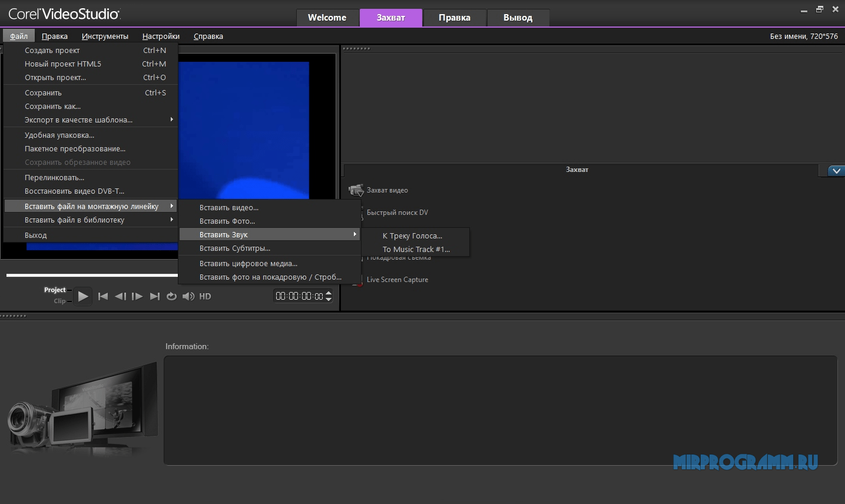Viewport: 845px width, 504px height.
Task: Switch to the Правка step tab
Action: [x=455, y=18]
